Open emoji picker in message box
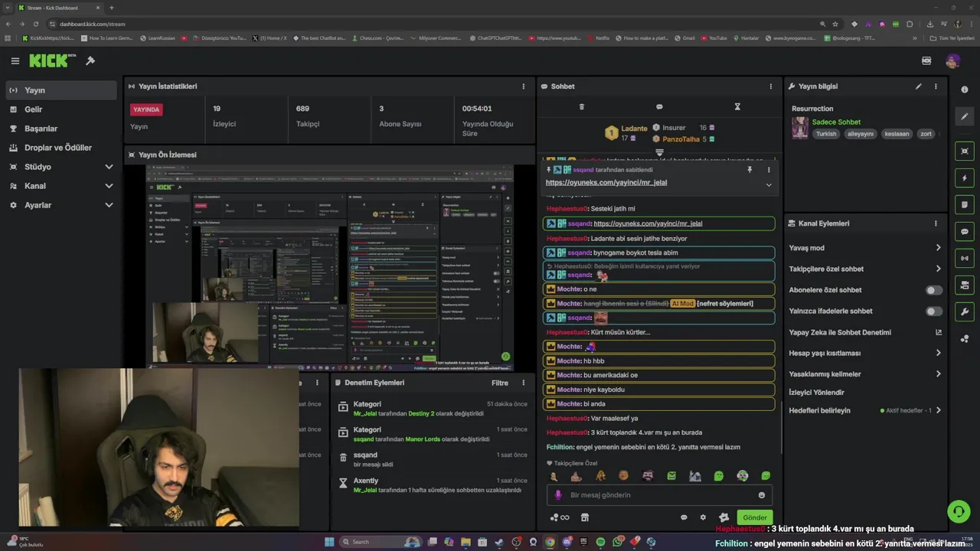The width and height of the screenshot is (980, 551). [x=761, y=495]
